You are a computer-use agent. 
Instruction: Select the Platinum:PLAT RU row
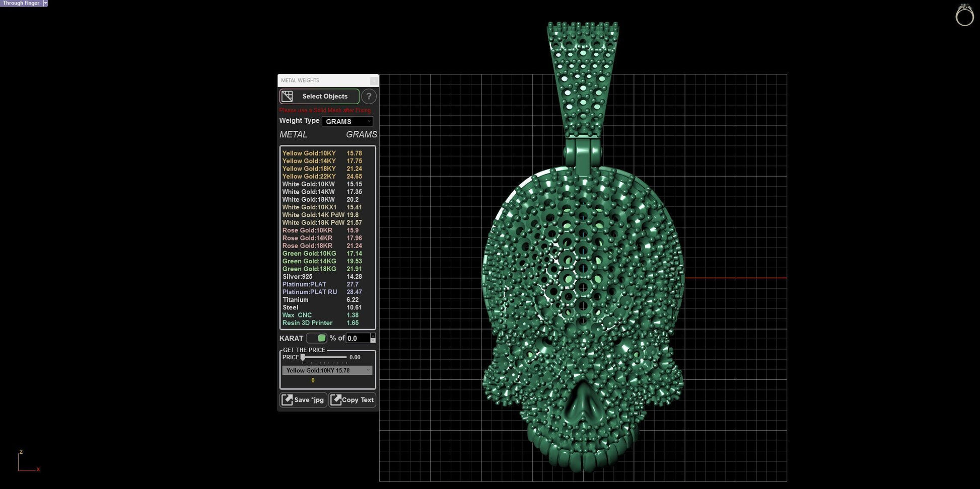click(x=327, y=292)
